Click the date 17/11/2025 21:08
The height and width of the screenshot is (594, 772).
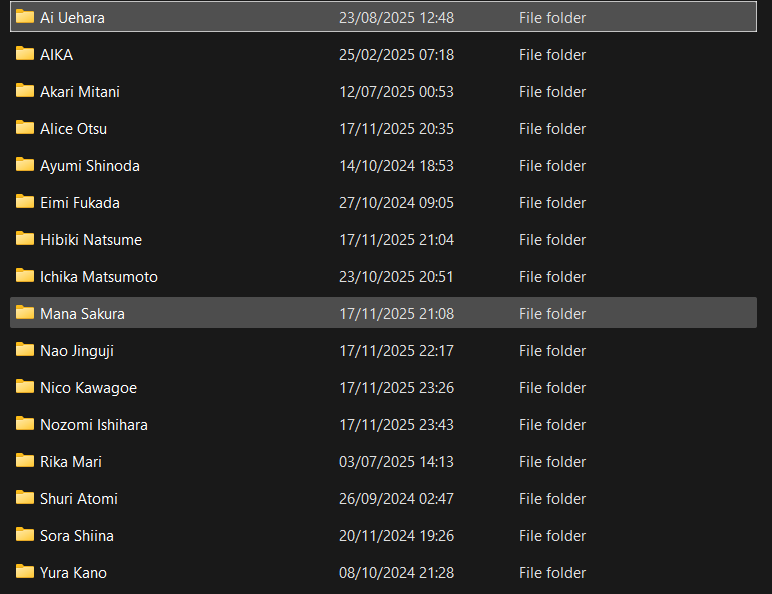tap(396, 314)
